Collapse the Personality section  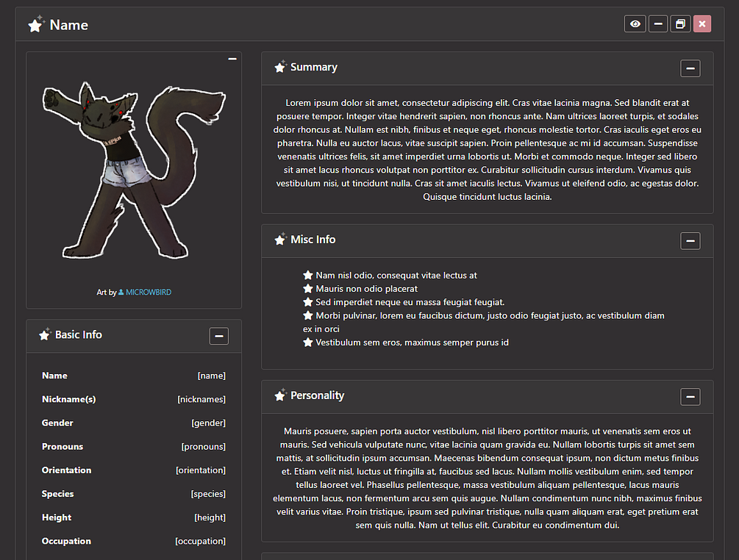690,397
